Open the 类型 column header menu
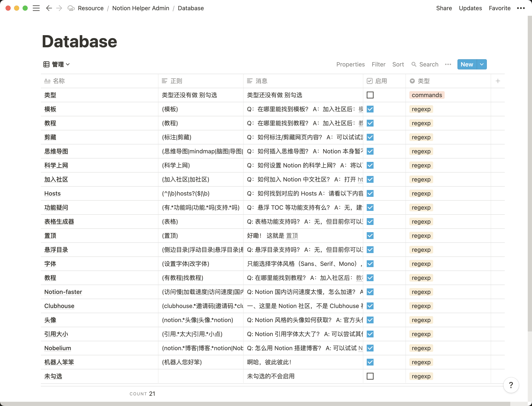The height and width of the screenshot is (406, 532). point(424,81)
